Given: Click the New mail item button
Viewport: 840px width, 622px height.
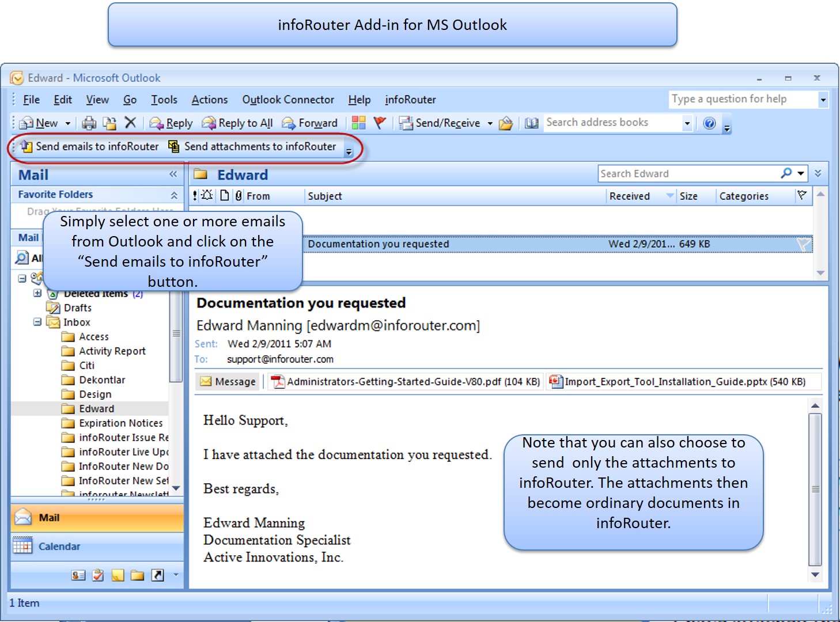Looking at the screenshot, I should pyautogui.click(x=39, y=123).
